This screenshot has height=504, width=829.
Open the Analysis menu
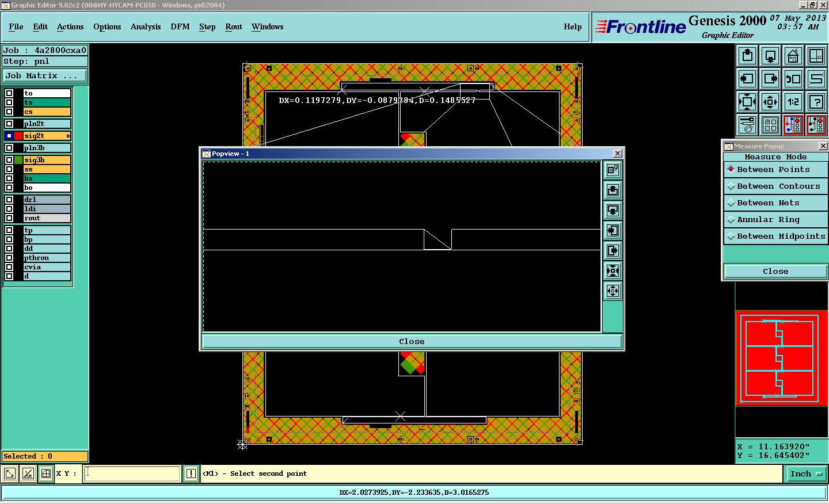pyautogui.click(x=146, y=27)
